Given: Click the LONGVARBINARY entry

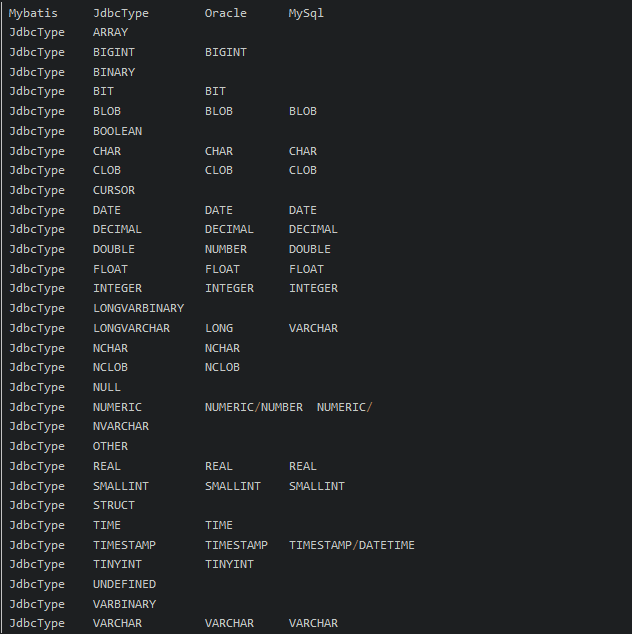Looking at the screenshot, I should click(138, 308).
